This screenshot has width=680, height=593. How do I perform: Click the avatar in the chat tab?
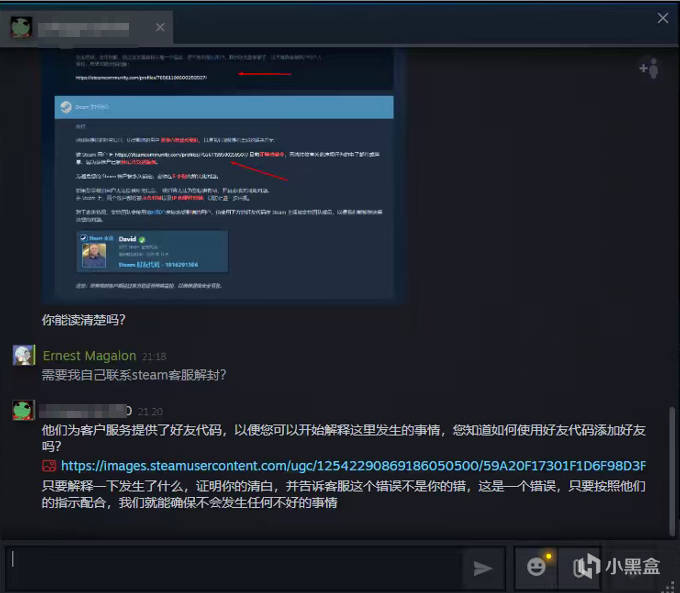pyautogui.click(x=21, y=27)
